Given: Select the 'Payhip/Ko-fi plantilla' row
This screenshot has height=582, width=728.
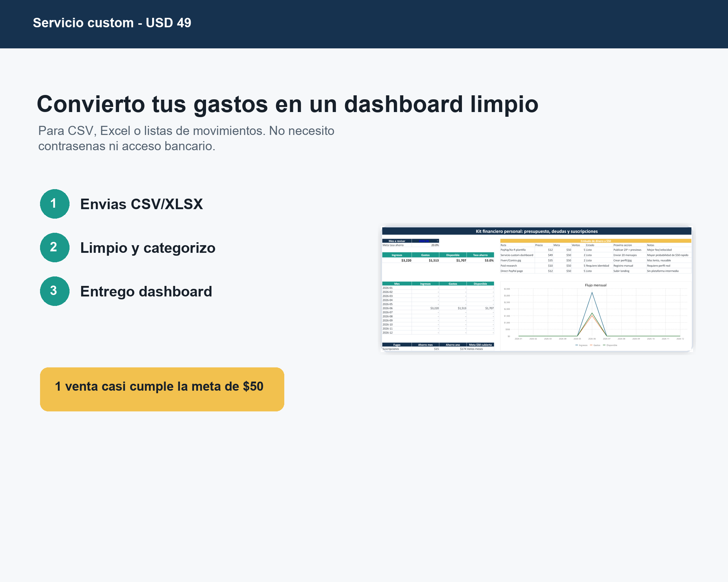Looking at the screenshot, I should coord(596,250).
